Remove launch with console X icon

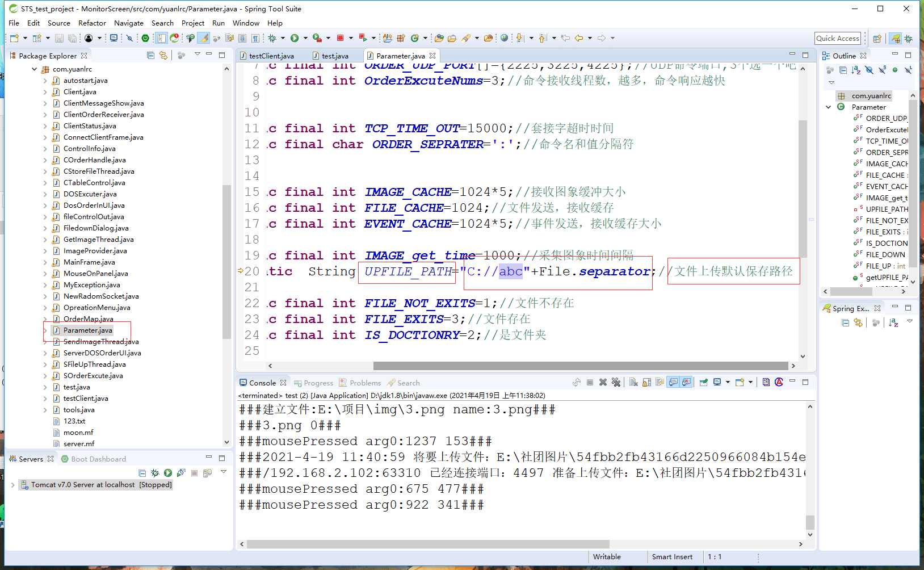pyautogui.click(x=603, y=382)
